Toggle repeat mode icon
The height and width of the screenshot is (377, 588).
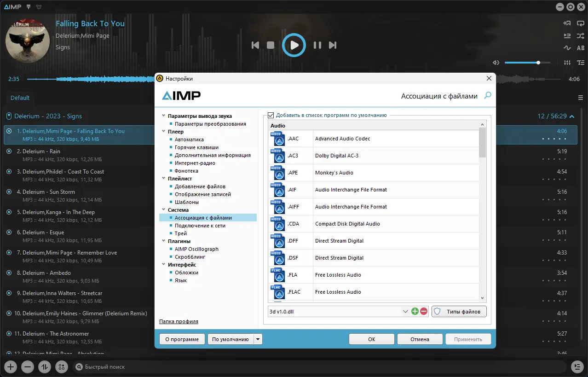[x=581, y=23]
